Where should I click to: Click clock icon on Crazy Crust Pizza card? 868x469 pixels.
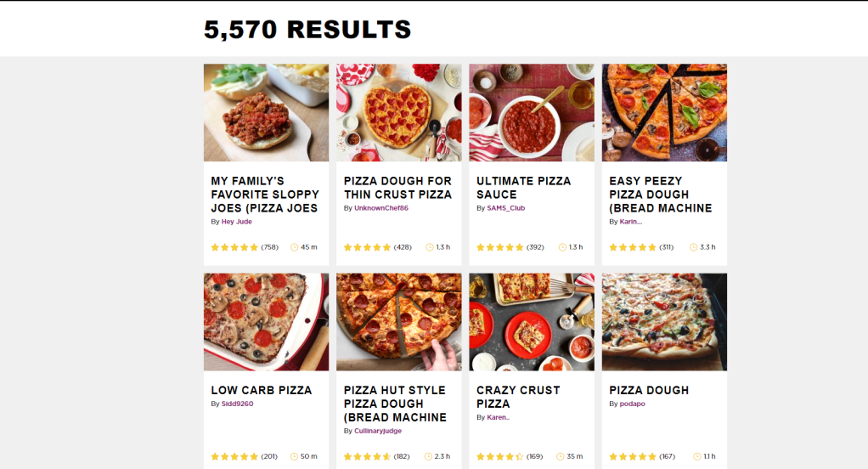[561, 456]
